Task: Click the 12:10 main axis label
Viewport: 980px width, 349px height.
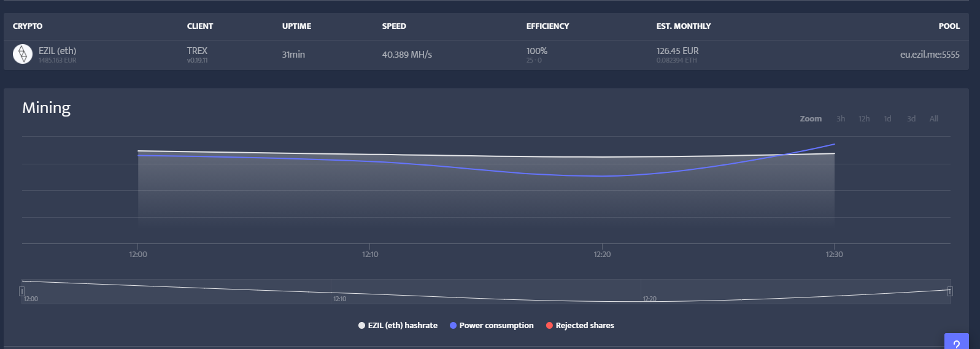Action: click(x=370, y=255)
